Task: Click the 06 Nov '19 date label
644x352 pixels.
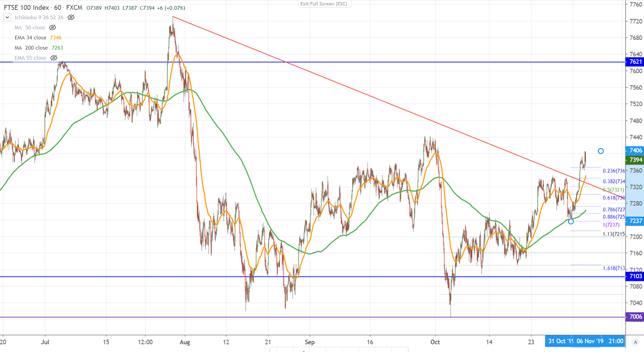Action: click(x=590, y=341)
